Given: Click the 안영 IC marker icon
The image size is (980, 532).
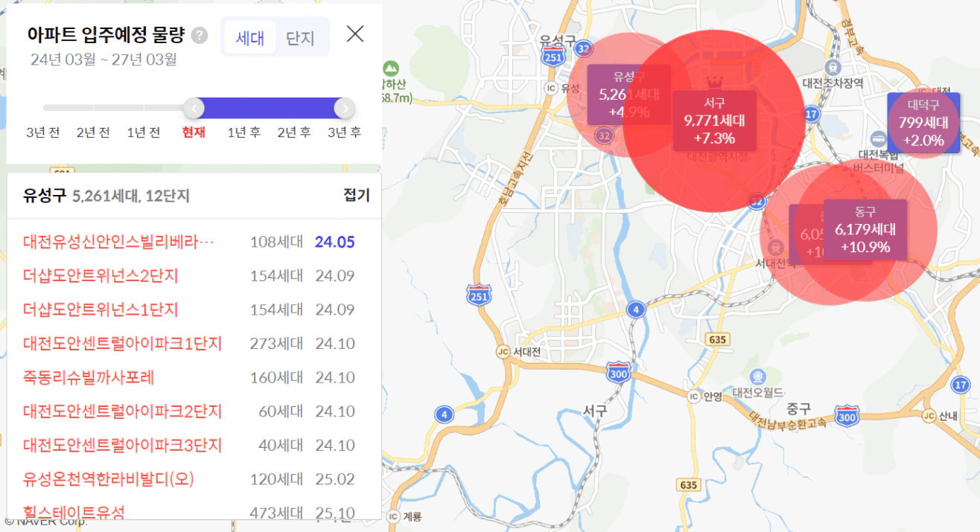Looking at the screenshot, I should point(695,396).
